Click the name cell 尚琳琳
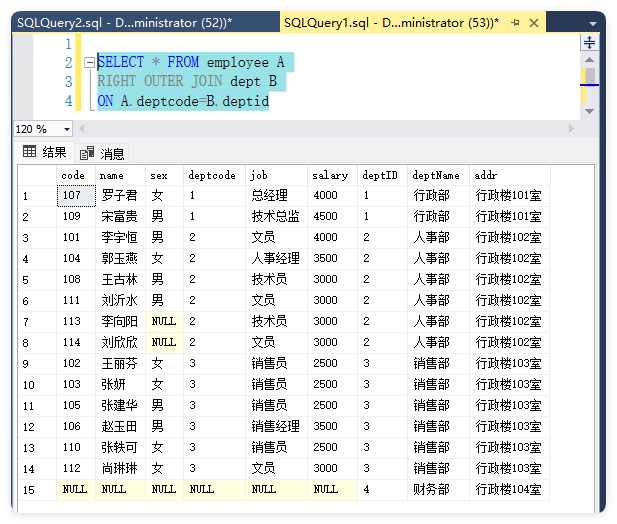This screenshot has height=524, width=617. pyautogui.click(x=120, y=469)
